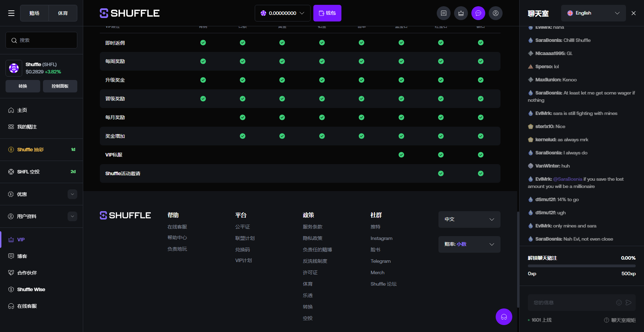Image resolution: width=644 pixels, height=332 pixels.
Task: Click the 用户资料 profile icon
Action: (x=11, y=216)
